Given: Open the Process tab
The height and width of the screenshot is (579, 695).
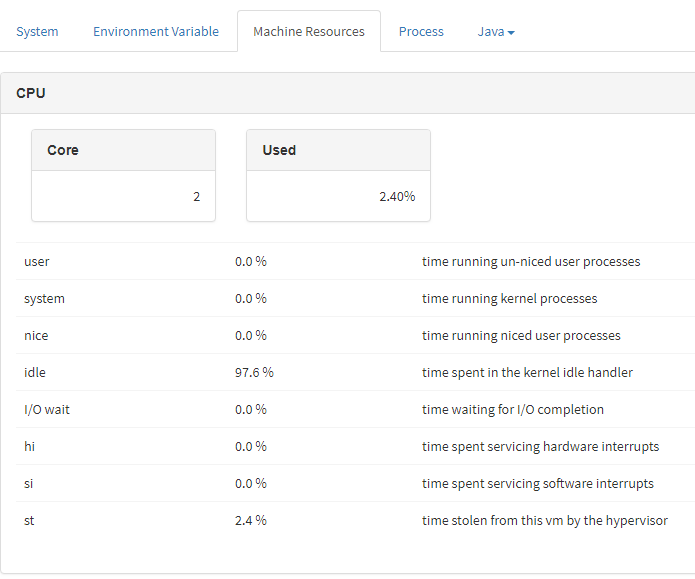Looking at the screenshot, I should pyautogui.click(x=421, y=31).
